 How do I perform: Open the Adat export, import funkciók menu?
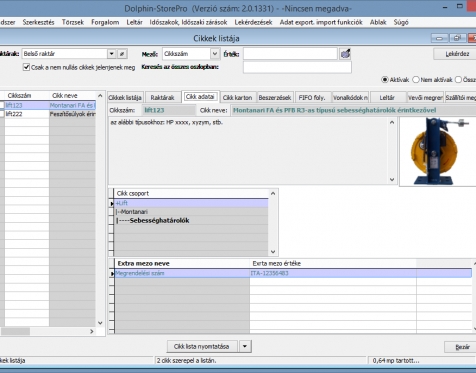click(321, 22)
